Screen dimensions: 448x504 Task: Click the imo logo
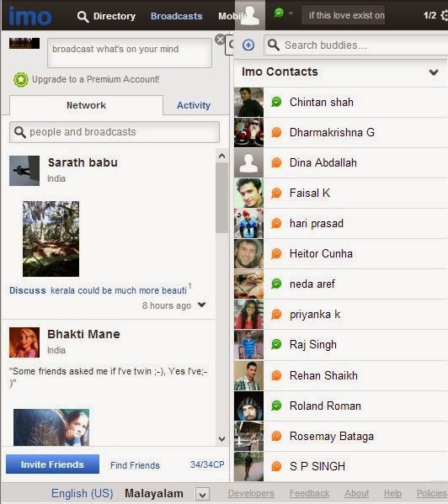point(30,16)
